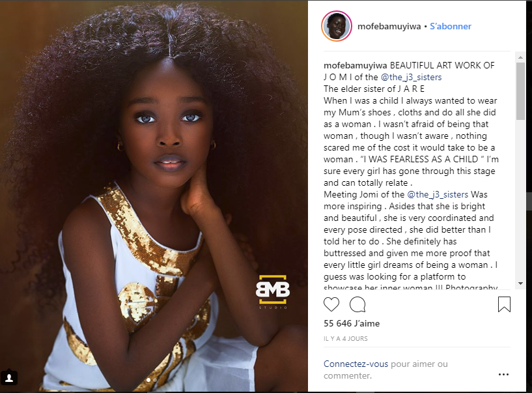
Task: Click the Connectez-vous login link
Action: tap(356, 364)
